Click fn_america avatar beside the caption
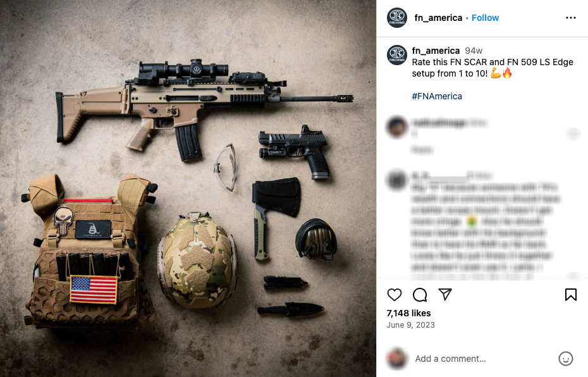Image resolution: width=588 pixels, height=377 pixels. coord(397,55)
